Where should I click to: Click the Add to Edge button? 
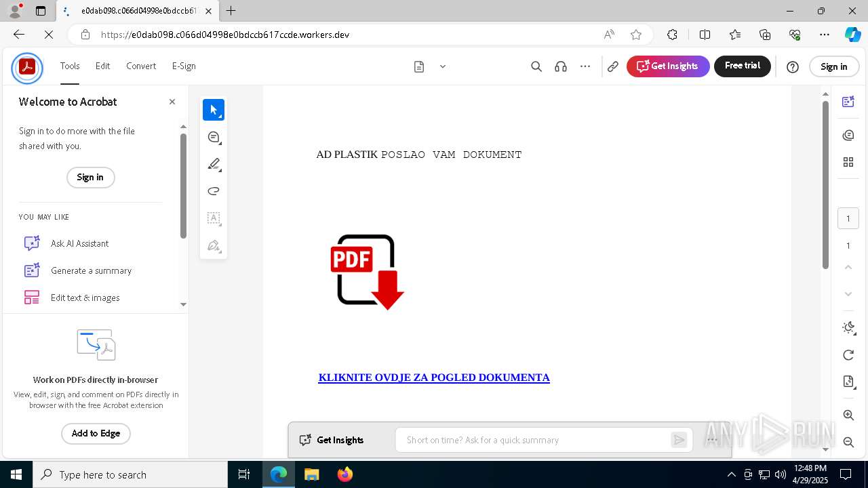(x=96, y=434)
